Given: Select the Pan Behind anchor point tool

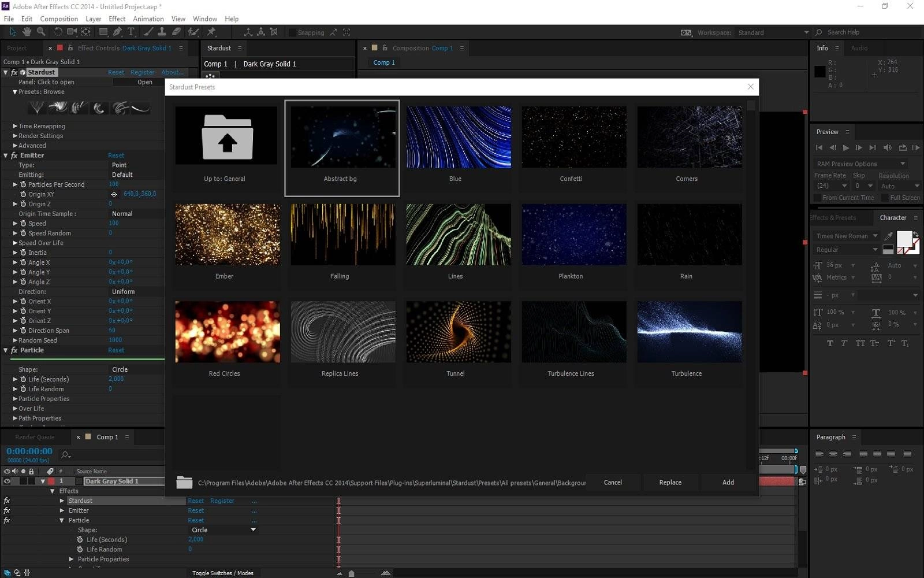Looking at the screenshot, I should tap(86, 32).
